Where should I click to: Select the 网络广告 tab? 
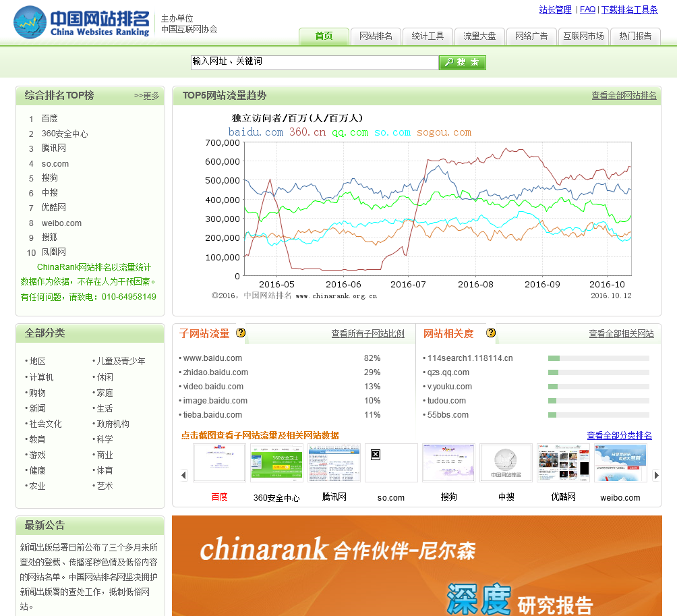coord(531,36)
